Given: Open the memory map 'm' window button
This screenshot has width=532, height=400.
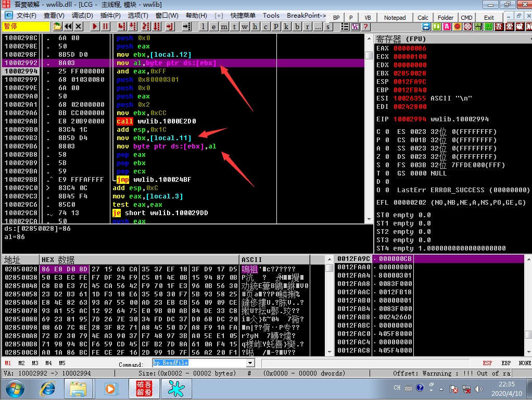Looking at the screenshot, I should coord(224,27).
